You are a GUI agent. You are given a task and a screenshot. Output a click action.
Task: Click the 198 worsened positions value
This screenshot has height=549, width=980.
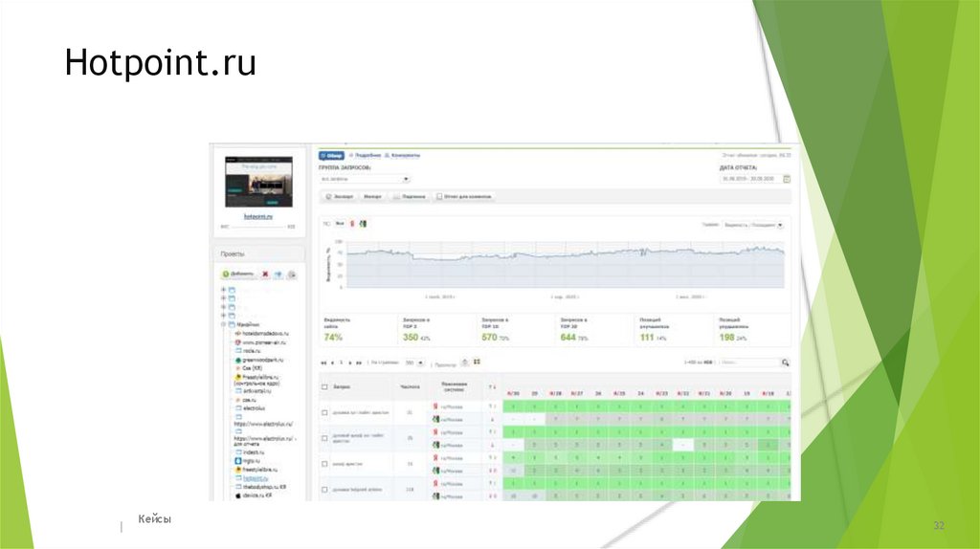coord(726,338)
